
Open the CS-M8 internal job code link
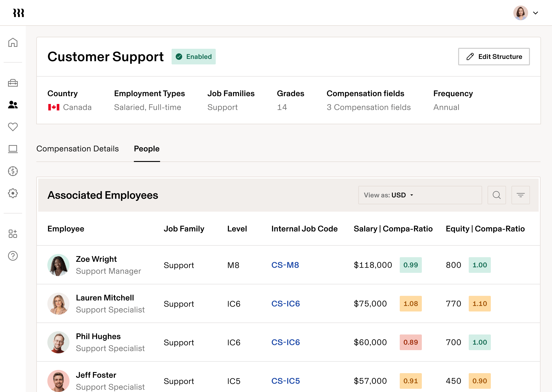(x=285, y=265)
